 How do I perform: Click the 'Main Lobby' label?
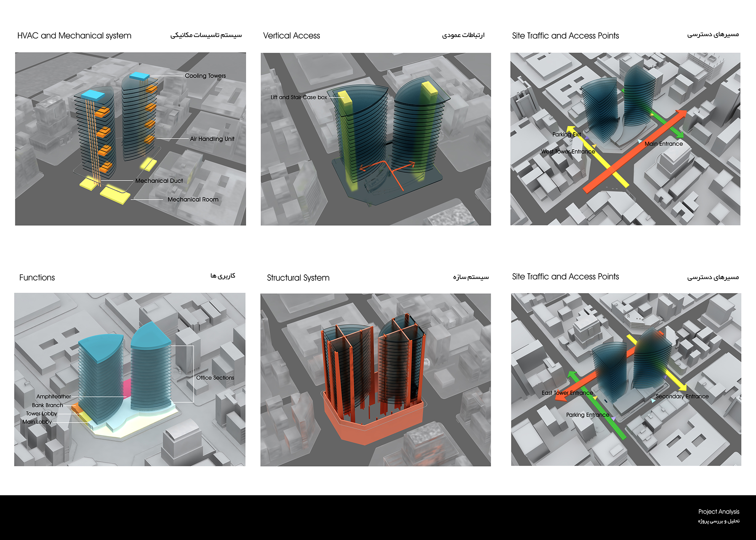pos(37,421)
